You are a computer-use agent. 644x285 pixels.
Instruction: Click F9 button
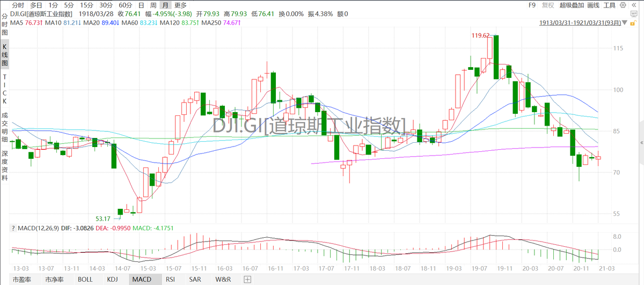tap(532, 5)
